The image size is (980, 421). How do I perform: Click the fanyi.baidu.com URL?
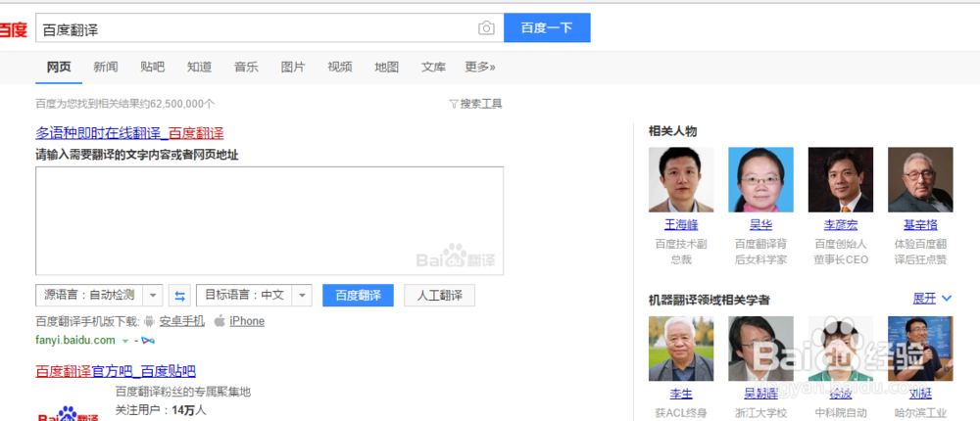(x=75, y=341)
